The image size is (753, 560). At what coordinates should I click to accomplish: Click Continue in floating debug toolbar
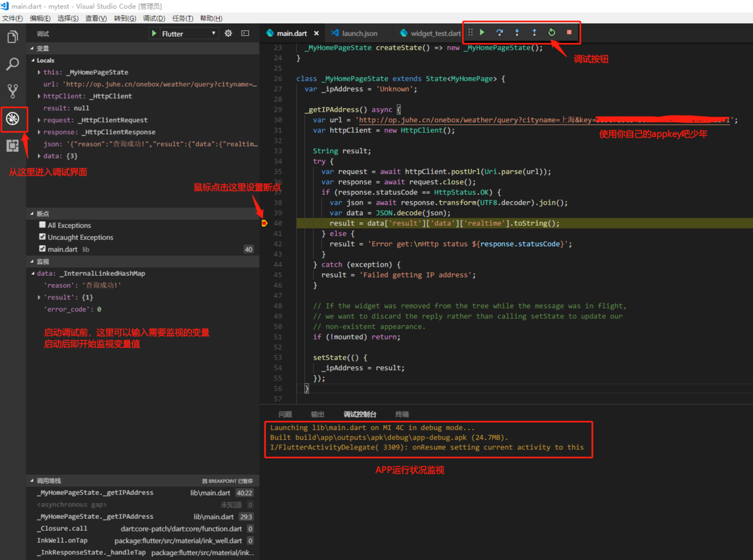point(483,32)
